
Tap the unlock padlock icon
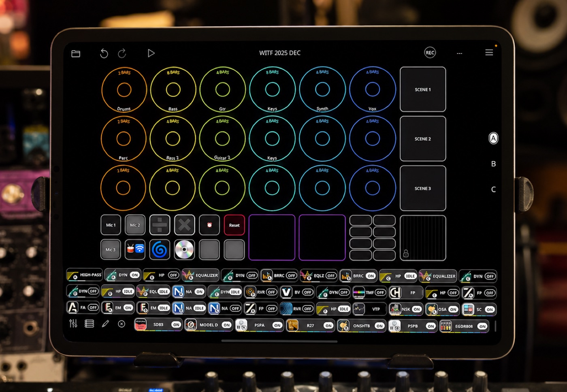[x=406, y=254]
